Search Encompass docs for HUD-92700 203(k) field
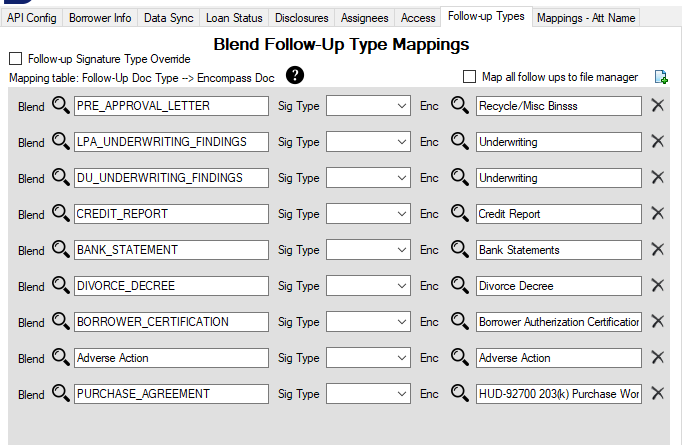Viewport: 682px width, 445px height. [x=460, y=394]
